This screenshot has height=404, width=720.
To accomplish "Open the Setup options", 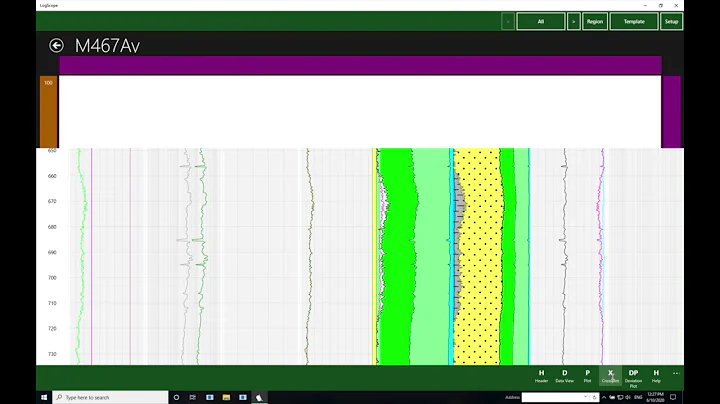I will 671,22.
